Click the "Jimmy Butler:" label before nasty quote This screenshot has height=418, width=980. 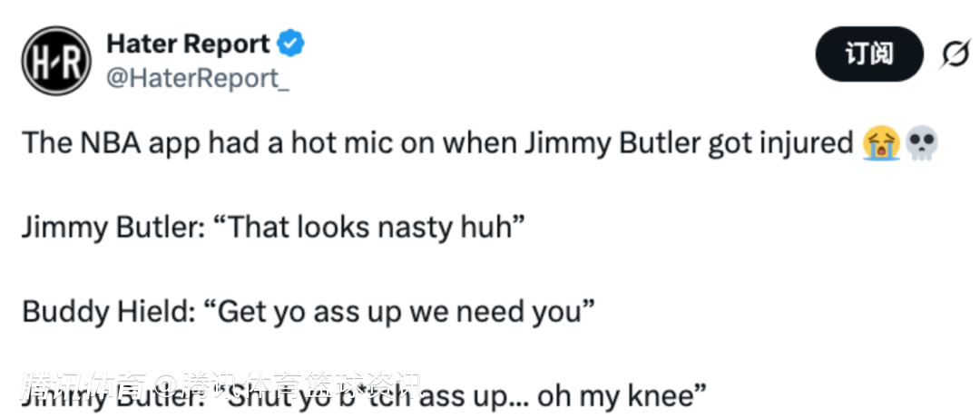point(113,227)
